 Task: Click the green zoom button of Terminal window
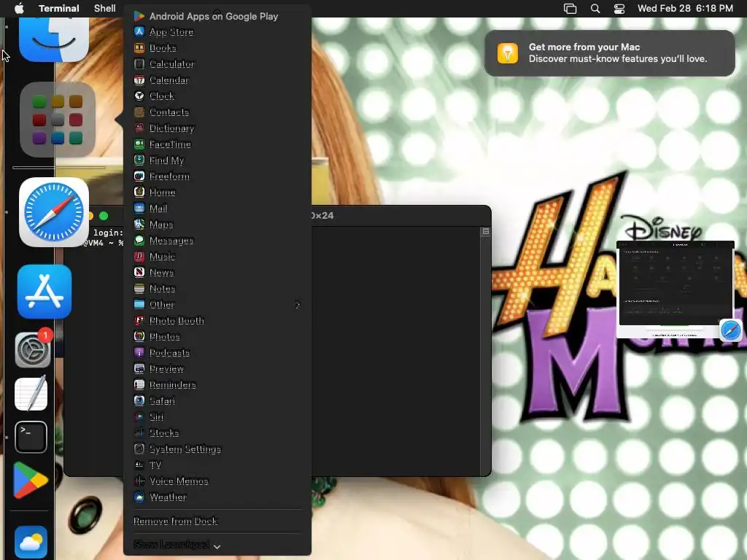click(x=104, y=216)
